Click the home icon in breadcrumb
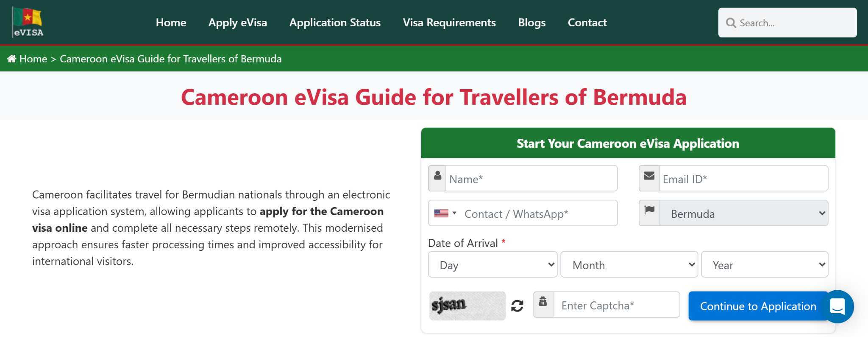868x337 pixels. coord(12,59)
